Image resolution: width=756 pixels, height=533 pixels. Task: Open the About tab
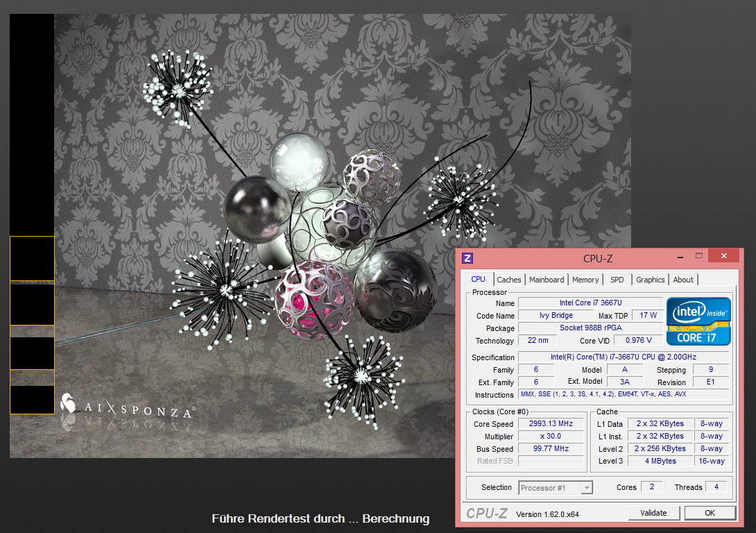tap(683, 280)
